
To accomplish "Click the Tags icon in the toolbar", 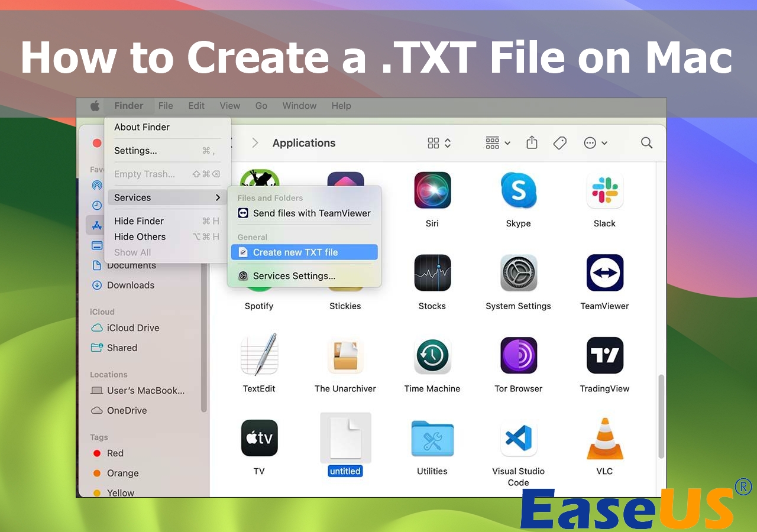I will point(559,142).
